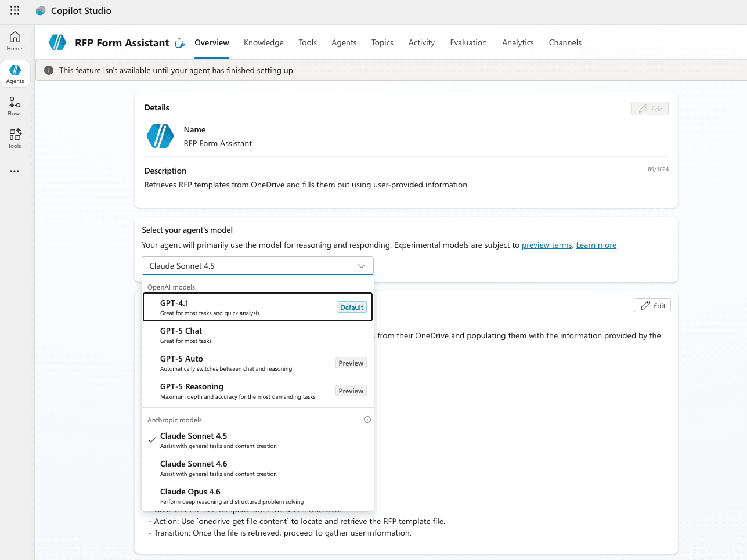Open the Channels tab
This screenshot has width=747, height=560.
click(565, 42)
